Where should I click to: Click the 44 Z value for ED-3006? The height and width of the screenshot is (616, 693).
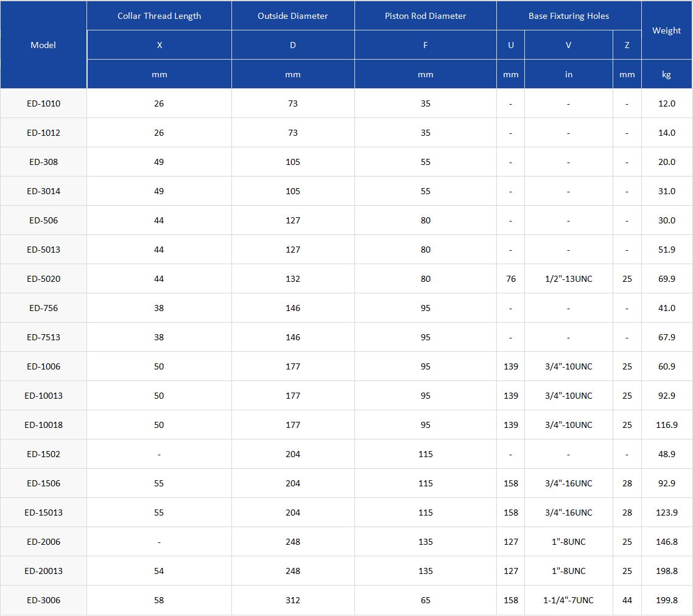[627, 600]
